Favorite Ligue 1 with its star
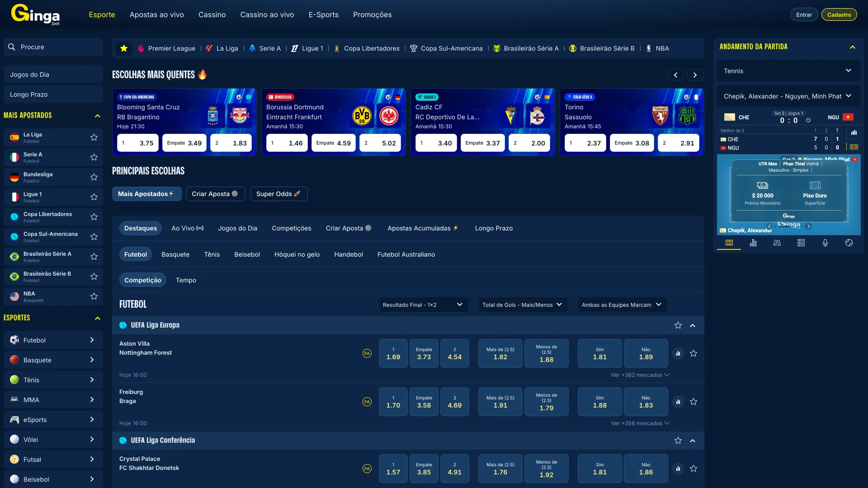 (94, 197)
